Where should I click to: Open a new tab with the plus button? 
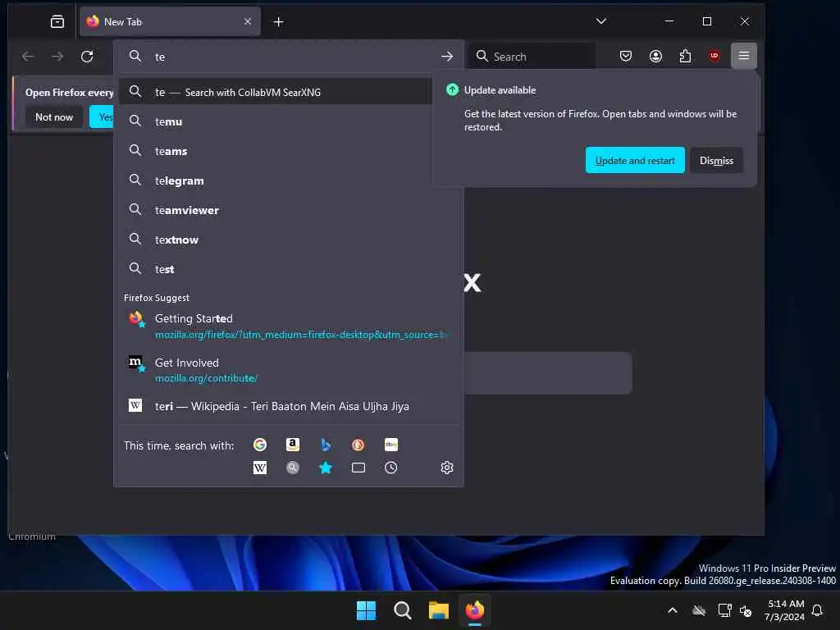278,21
